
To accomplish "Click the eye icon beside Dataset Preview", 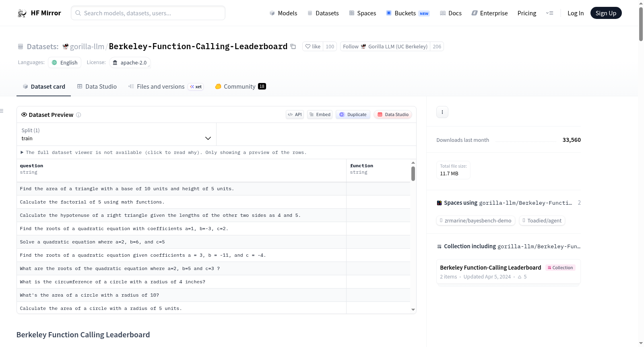I will pyautogui.click(x=24, y=115).
